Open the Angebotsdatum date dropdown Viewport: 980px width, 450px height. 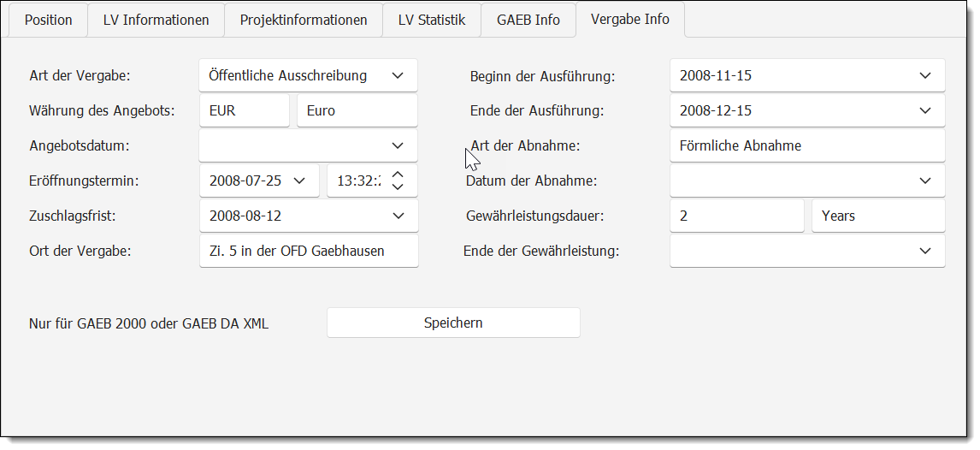click(x=398, y=145)
